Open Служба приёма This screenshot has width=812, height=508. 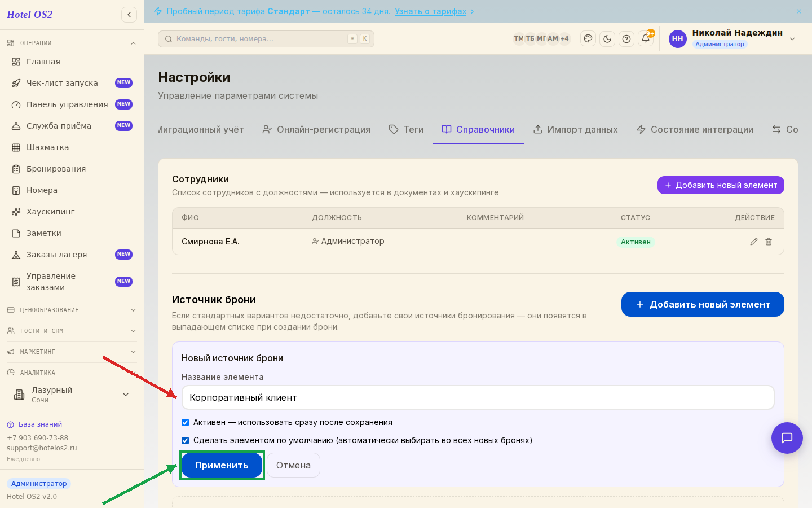click(72, 126)
